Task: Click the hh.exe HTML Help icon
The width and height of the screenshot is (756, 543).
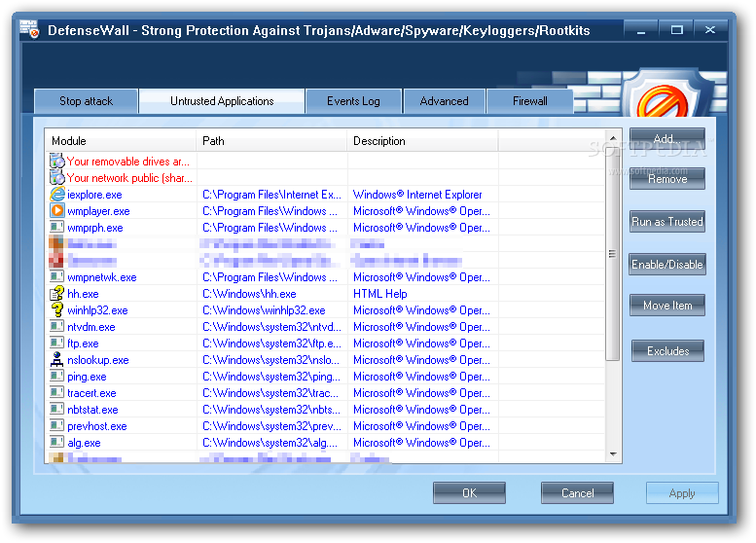Action: pos(56,293)
